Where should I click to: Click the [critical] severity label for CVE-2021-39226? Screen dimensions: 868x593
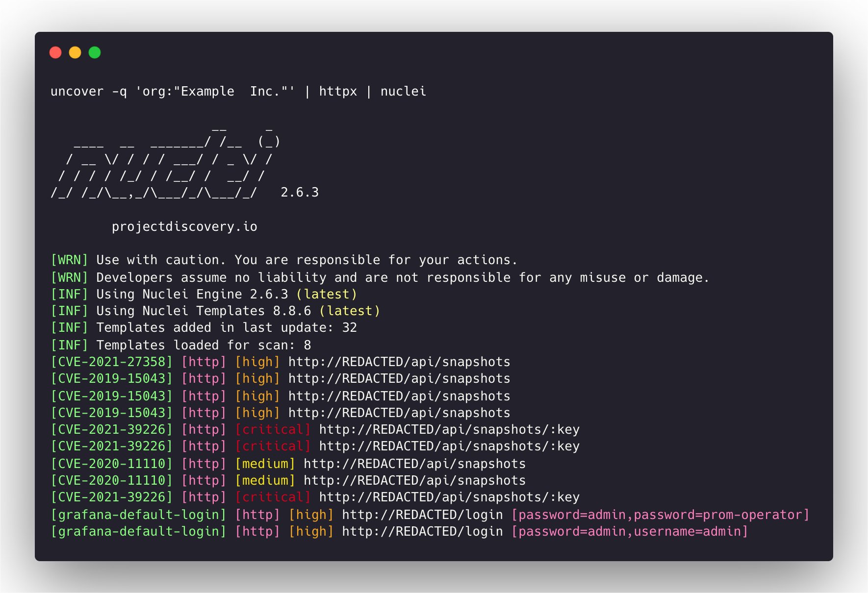pyautogui.click(x=274, y=429)
